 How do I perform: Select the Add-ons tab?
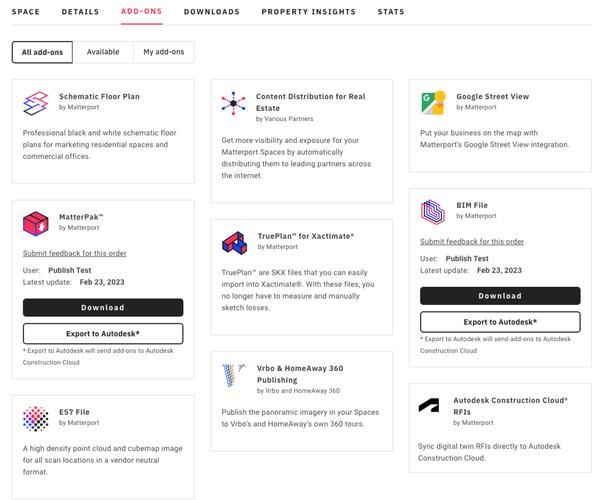(141, 11)
